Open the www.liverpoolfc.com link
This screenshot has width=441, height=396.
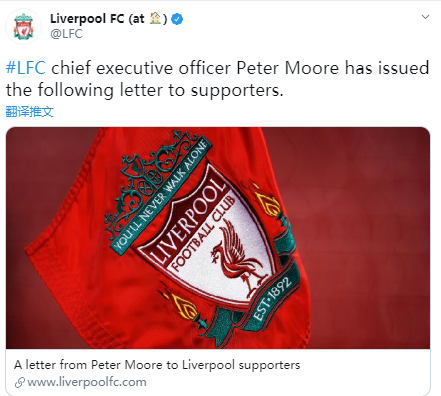pos(87,382)
